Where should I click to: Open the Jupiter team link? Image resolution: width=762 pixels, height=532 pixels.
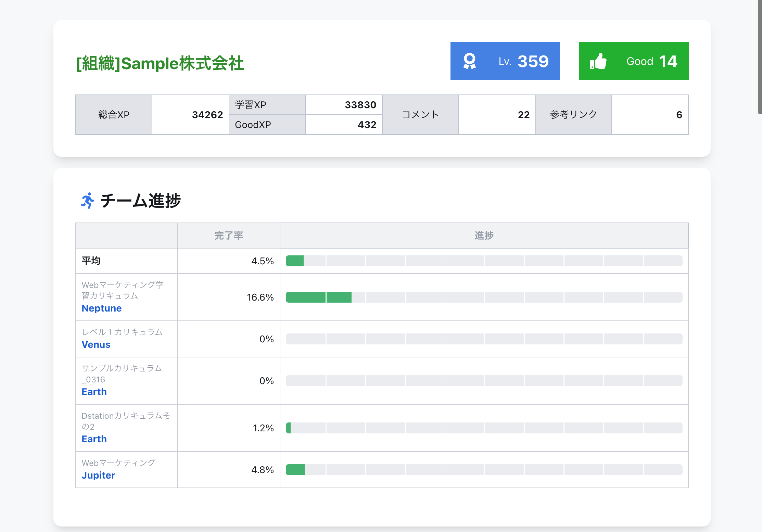coord(98,476)
